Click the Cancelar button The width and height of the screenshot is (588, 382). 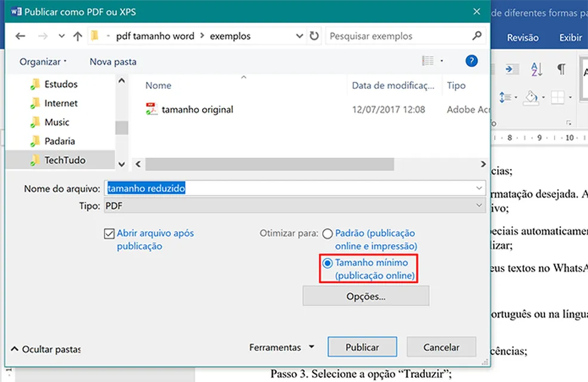[441, 347]
